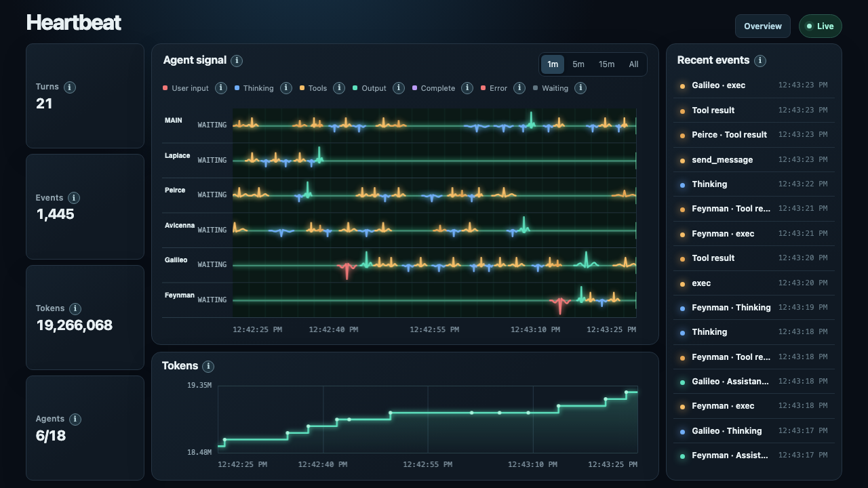868x488 pixels.
Task: Click the info icon next to Agents
Action: point(75,419)
